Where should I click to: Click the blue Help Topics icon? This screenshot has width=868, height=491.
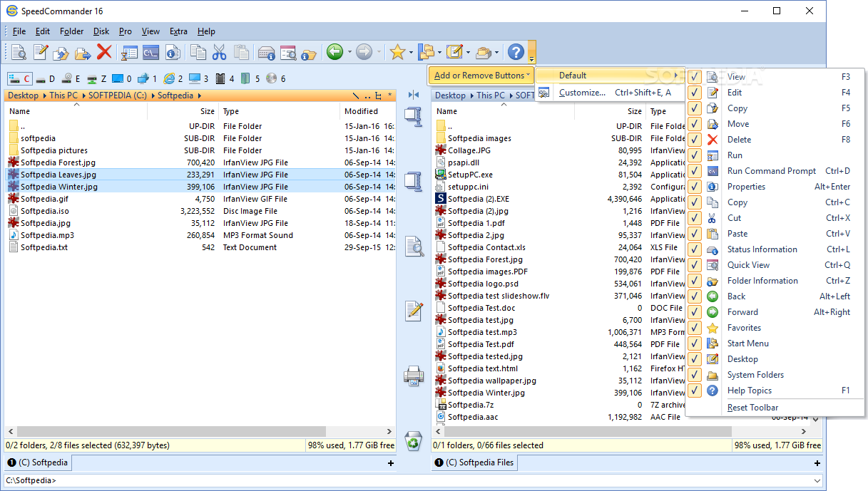(x=516, y=52)
